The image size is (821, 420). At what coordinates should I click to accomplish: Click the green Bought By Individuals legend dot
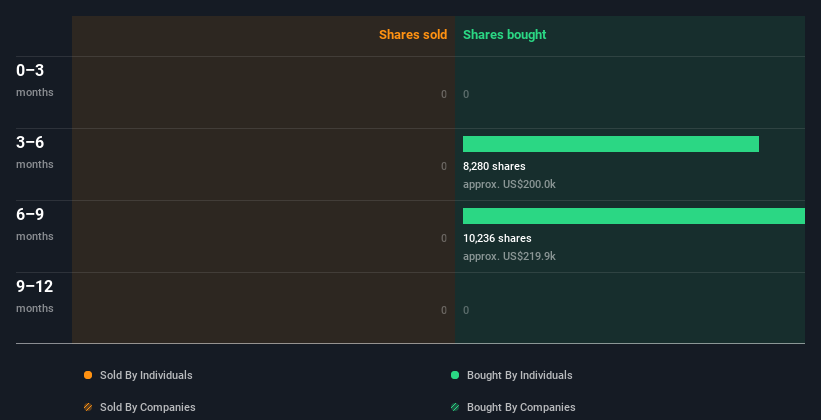click(x=455, y=375)
